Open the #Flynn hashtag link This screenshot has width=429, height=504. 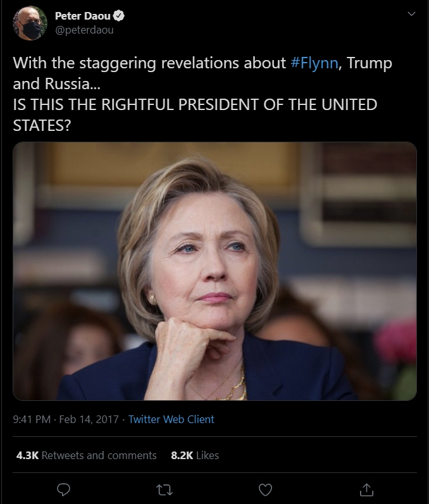pyautogui.click(x=314, y=63)
